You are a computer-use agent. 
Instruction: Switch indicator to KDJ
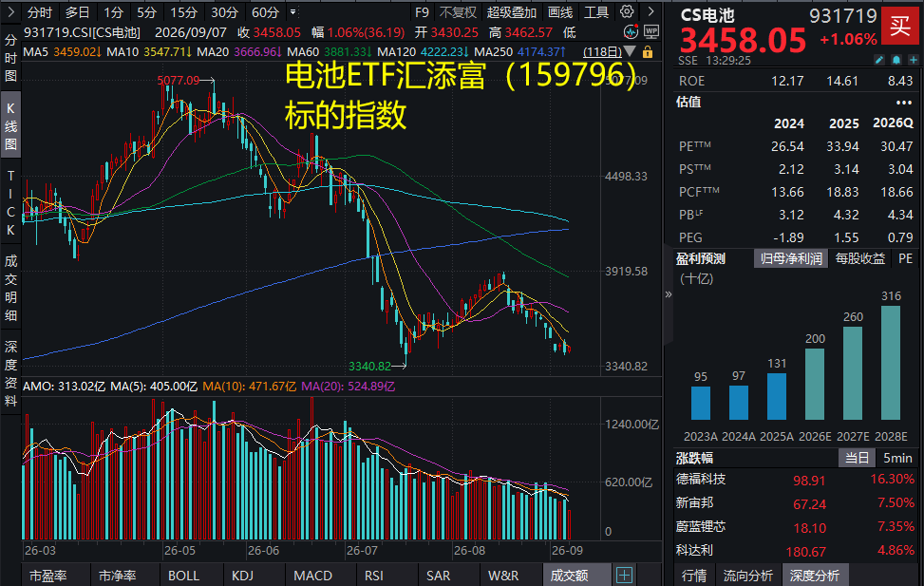[x=243, y=576]
